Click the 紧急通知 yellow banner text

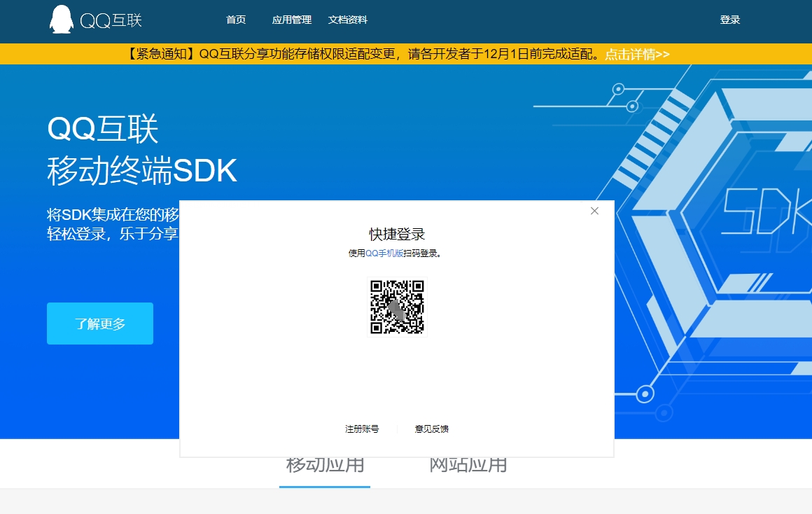[363, 54]
